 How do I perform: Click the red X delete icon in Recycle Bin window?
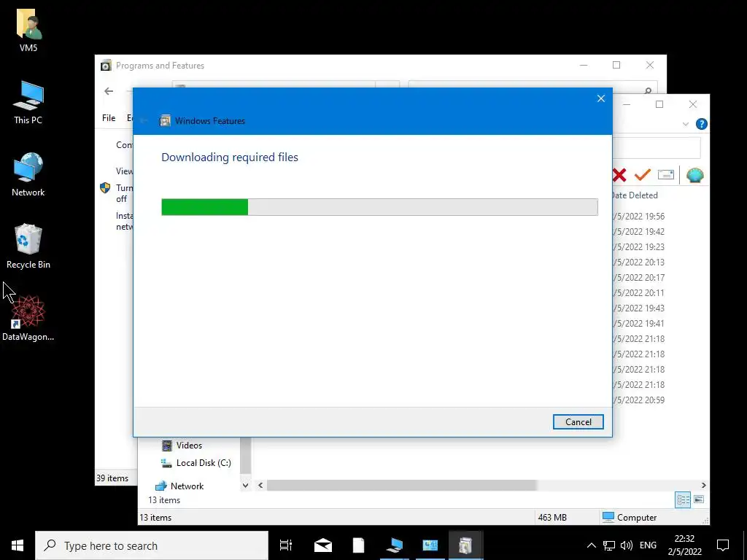(x=619, y=175)
